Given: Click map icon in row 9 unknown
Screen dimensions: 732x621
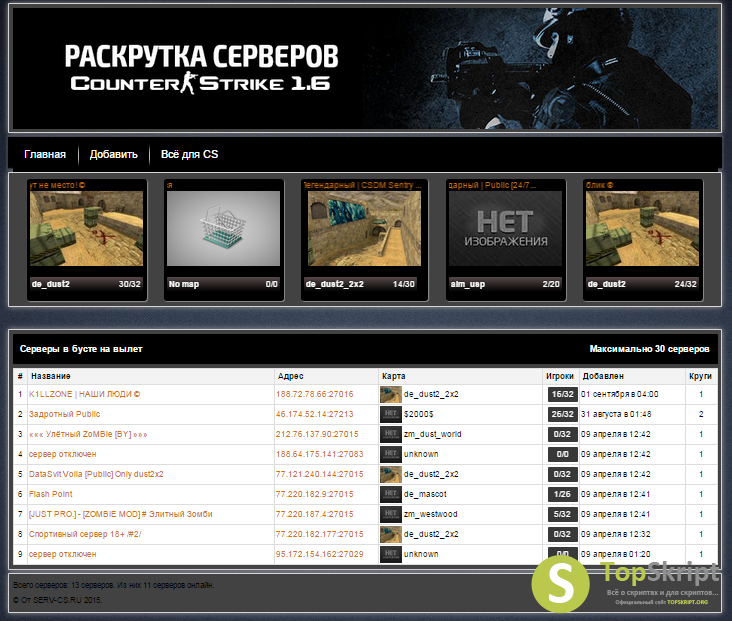Looking at the screenshot, I should point(391,554).
